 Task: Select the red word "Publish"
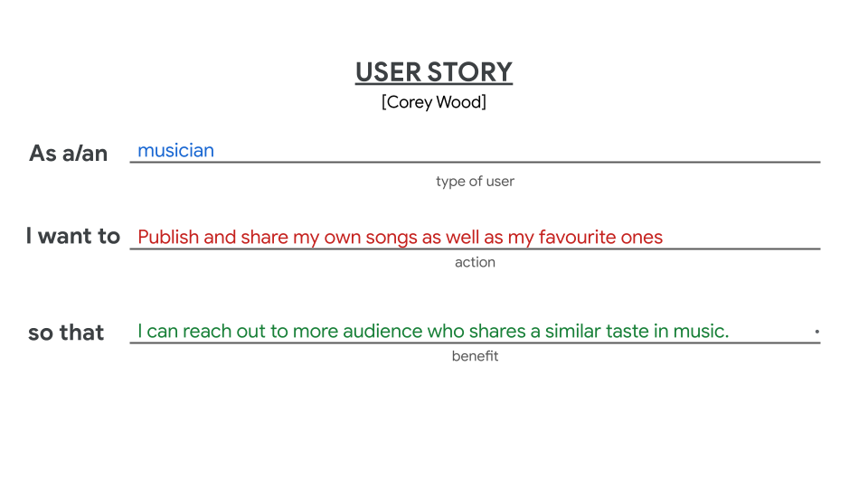[168, 237]
